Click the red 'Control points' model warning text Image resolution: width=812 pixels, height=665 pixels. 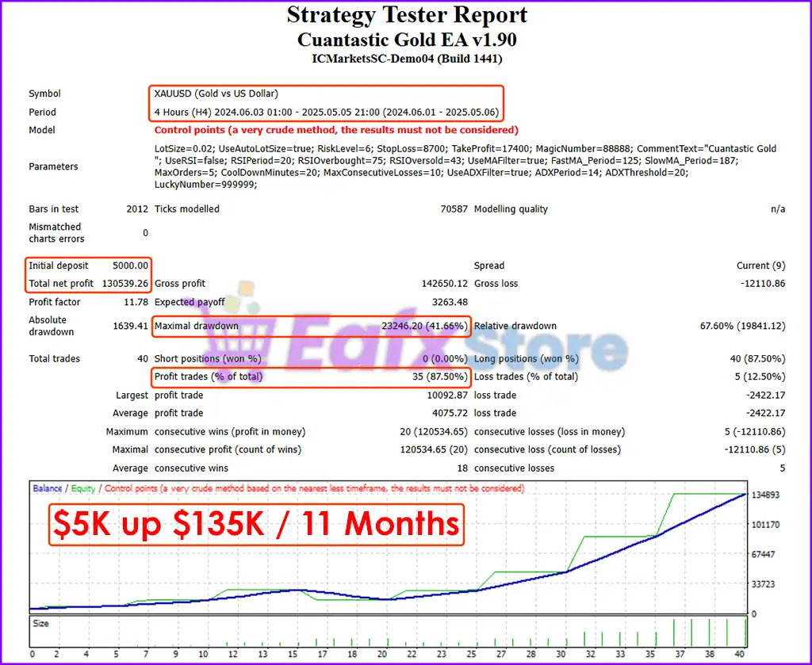(x=336, y=130)
